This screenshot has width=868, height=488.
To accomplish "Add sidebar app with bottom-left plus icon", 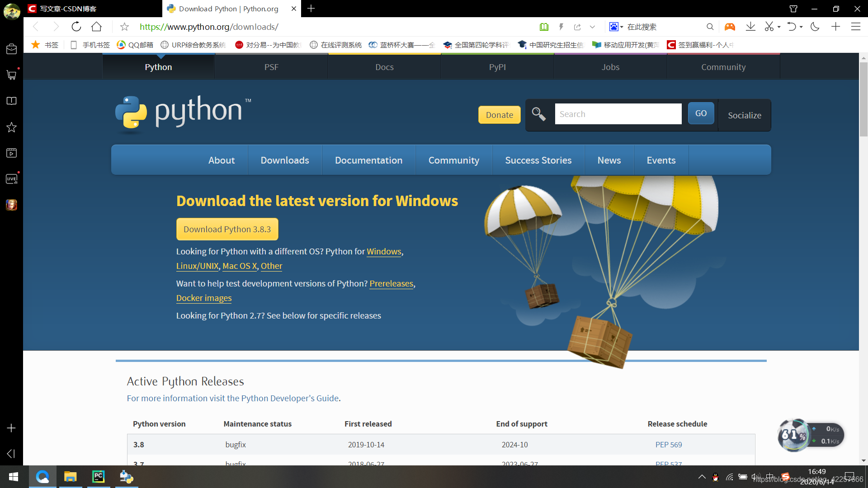I will pos(11,428).
